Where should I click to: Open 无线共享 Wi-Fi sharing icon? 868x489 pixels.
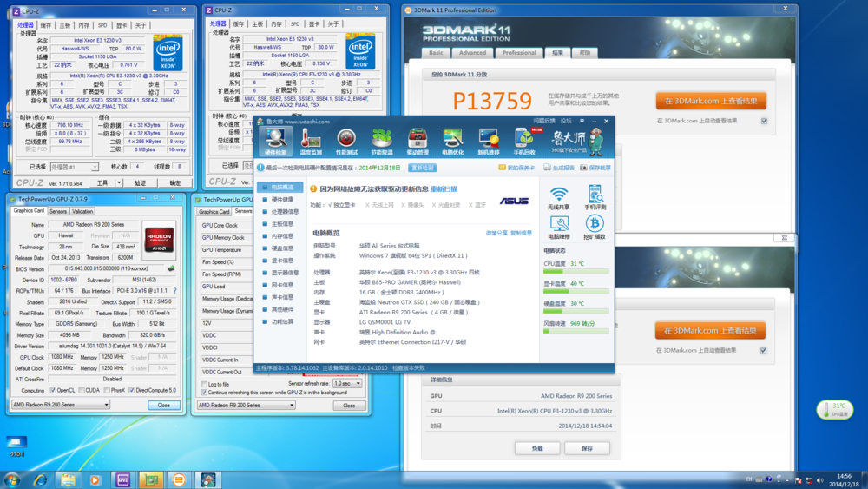tap(558, 198)
